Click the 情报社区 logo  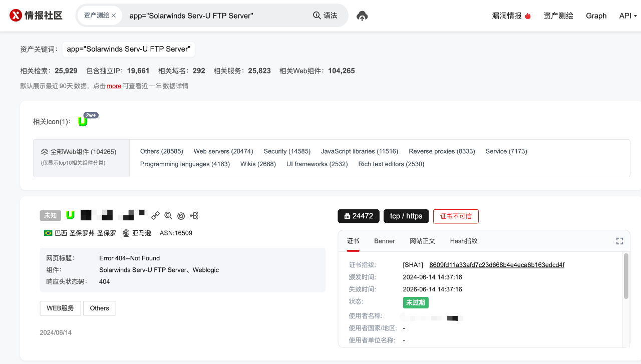36,16
